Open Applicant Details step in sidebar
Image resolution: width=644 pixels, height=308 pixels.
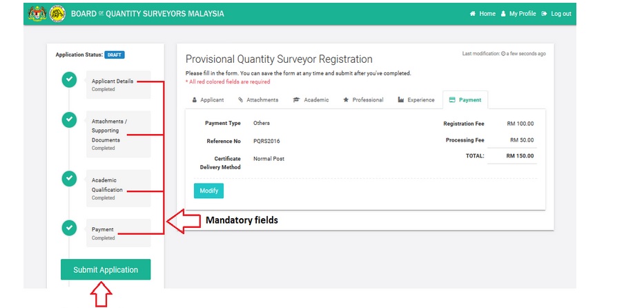point(113,81)
